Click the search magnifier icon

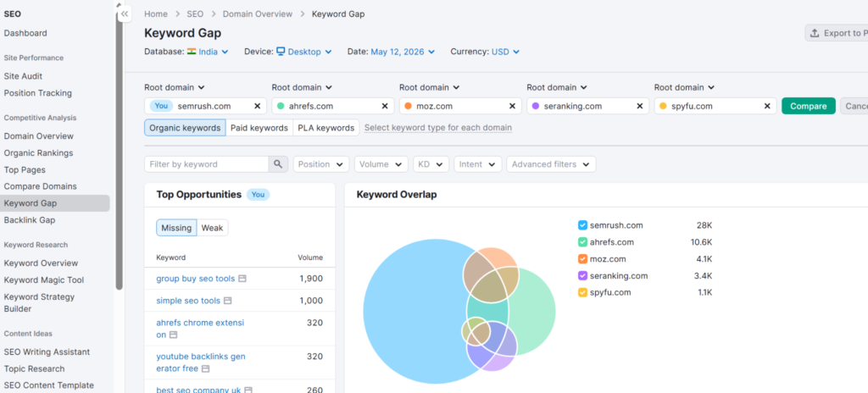point(278,163)
